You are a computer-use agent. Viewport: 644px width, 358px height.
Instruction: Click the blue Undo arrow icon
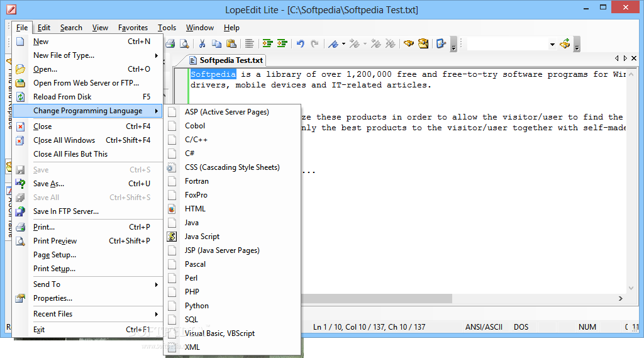pos(300,43)
